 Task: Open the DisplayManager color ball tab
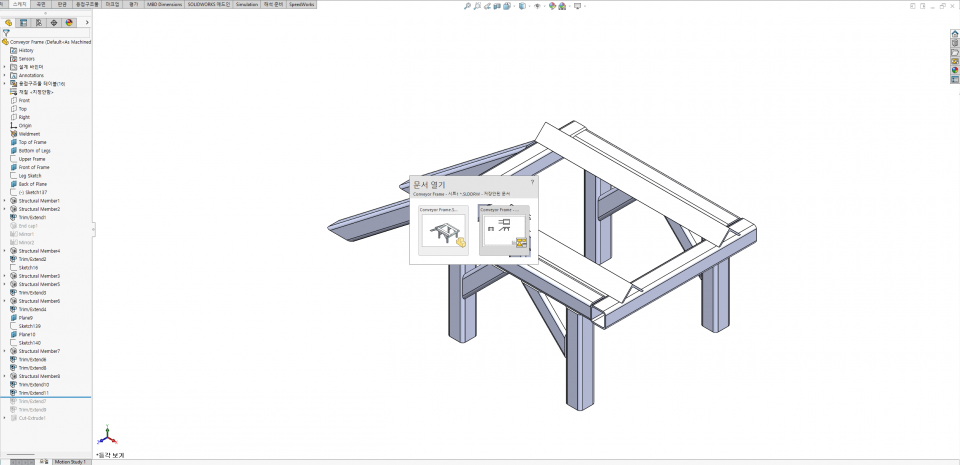coord(69,23)
